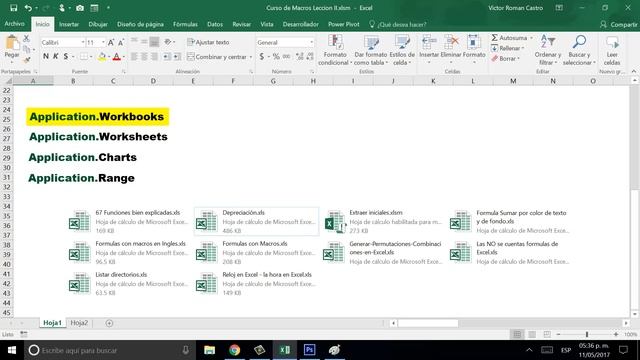Switch to Datos ribbon tab
The width and height of the screenshot is (640, 360).
point(215,24)
